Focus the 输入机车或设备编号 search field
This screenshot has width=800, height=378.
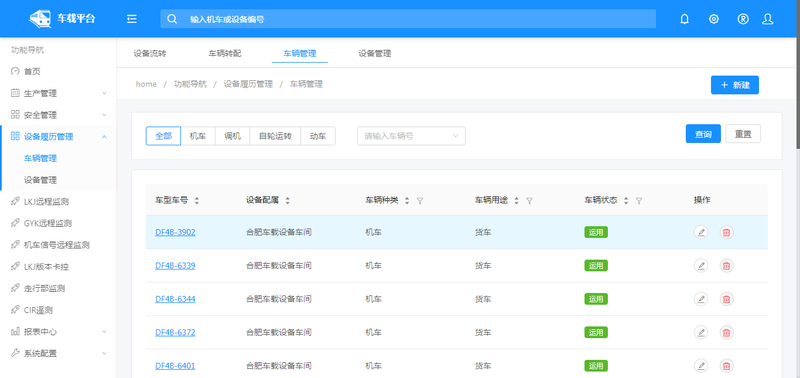click(408, 19)
